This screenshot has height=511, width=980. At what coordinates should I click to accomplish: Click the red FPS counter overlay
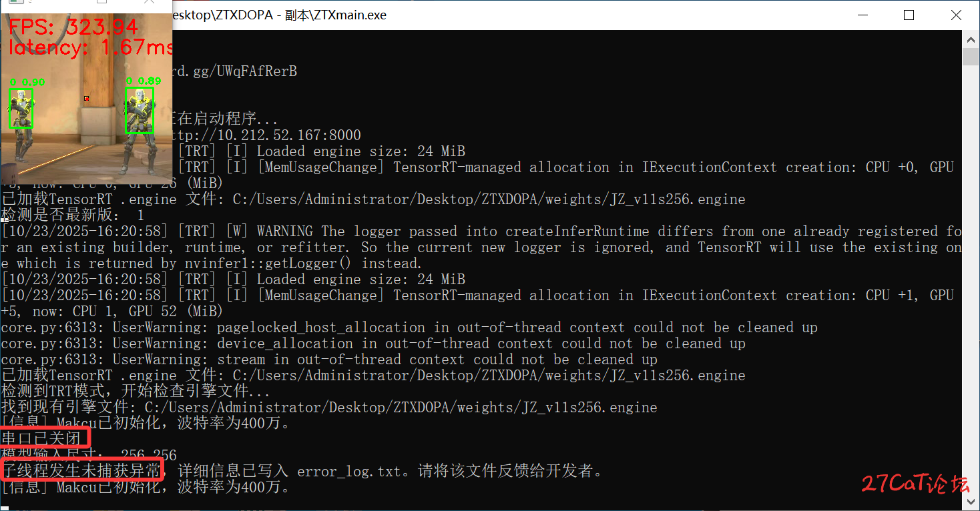73,27
